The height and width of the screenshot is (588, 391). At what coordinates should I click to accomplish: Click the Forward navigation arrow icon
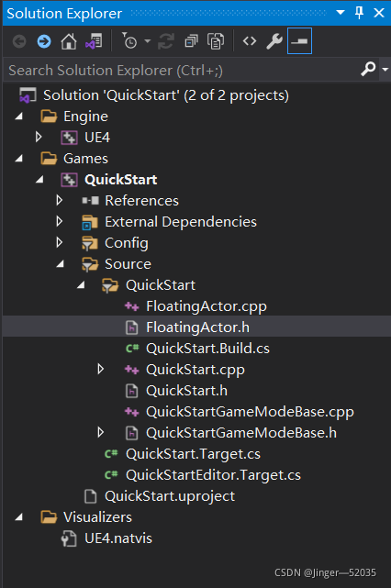tap(44, 41)
